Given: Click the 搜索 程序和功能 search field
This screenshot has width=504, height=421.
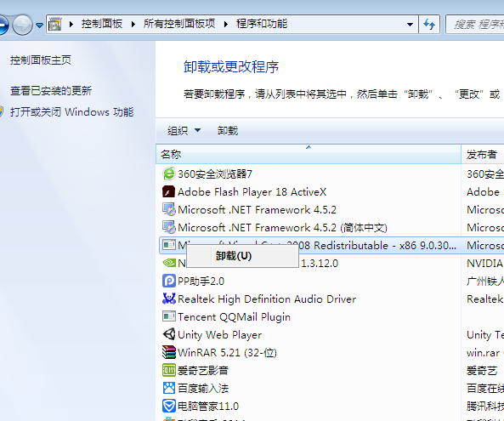Looking at the screenshot, I should click(475, 25).
